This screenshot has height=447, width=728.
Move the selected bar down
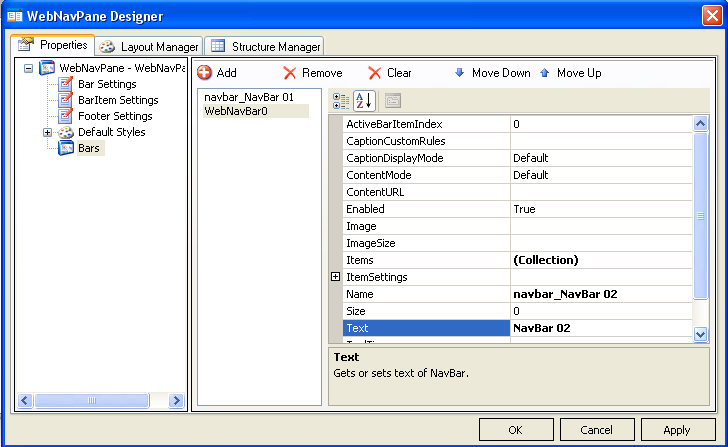pyautogui.click(x=493, y=73)
